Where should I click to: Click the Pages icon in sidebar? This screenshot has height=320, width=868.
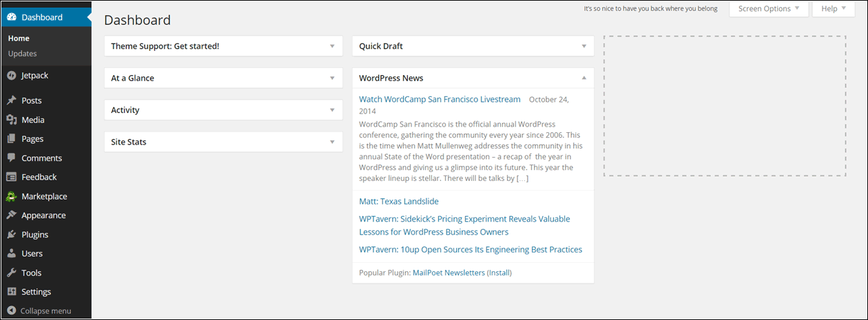tap(12, 139)
